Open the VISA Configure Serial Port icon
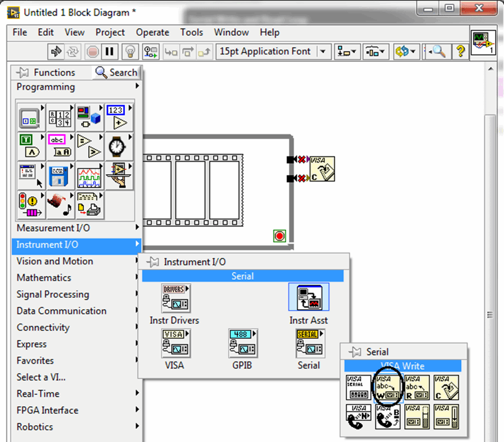Screen dimensions: 504x442 358,387
